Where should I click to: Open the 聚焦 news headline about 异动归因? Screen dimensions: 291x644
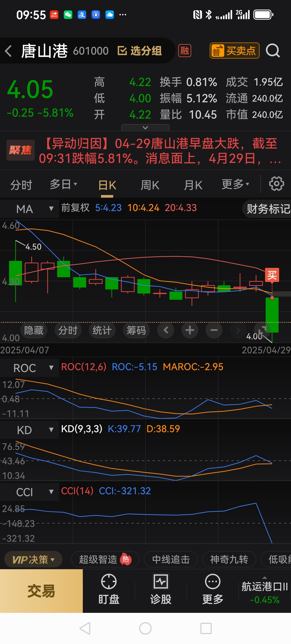pos(145,151)
